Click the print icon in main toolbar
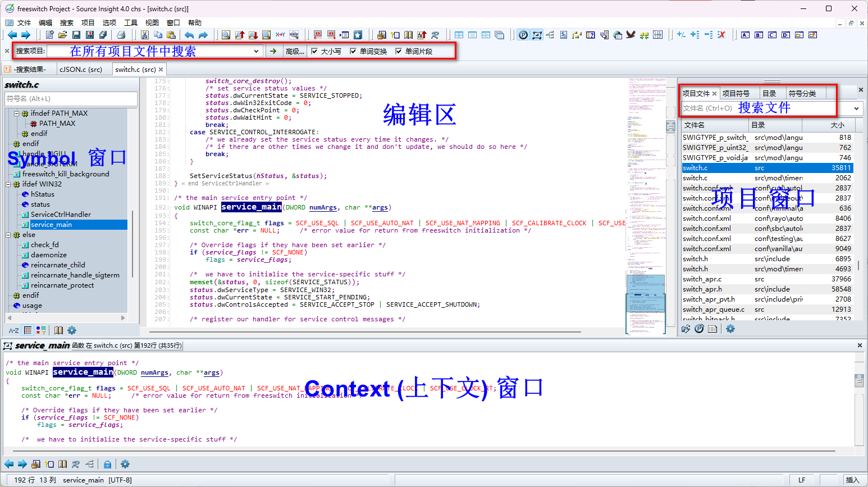868x487 pixels. click(121, 35)
